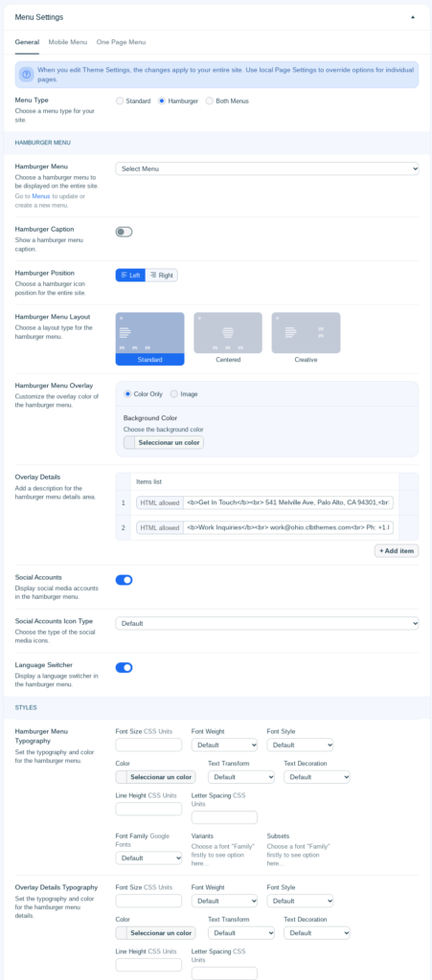The image size is (432, 980).
Task: Set hamburger position to Right
Action: (162, 275)
